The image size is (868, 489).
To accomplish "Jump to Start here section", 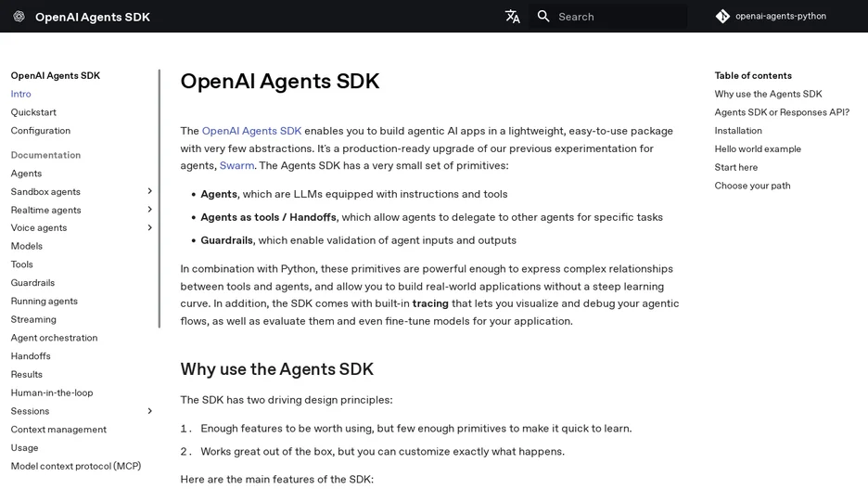I will 736,167.
